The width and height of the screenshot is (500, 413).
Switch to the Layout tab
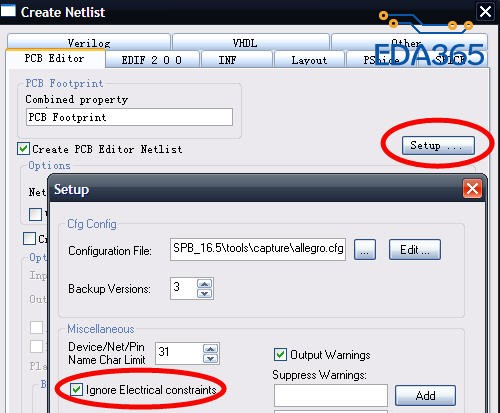(309, 60)
